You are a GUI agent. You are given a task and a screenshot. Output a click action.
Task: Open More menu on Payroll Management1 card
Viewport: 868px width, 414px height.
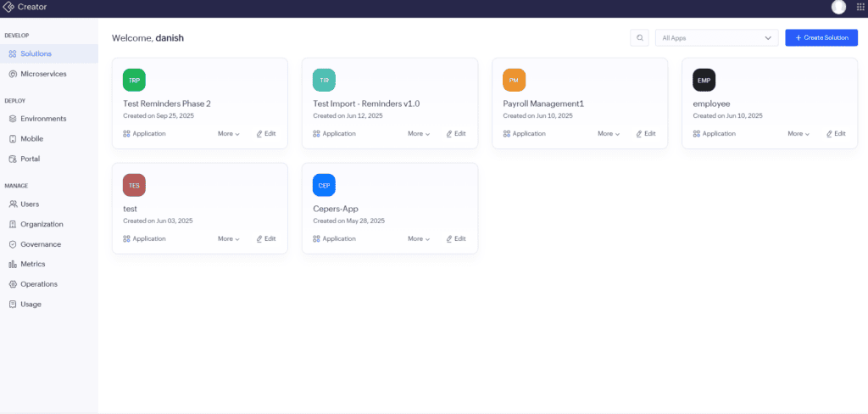pos(609,133)
